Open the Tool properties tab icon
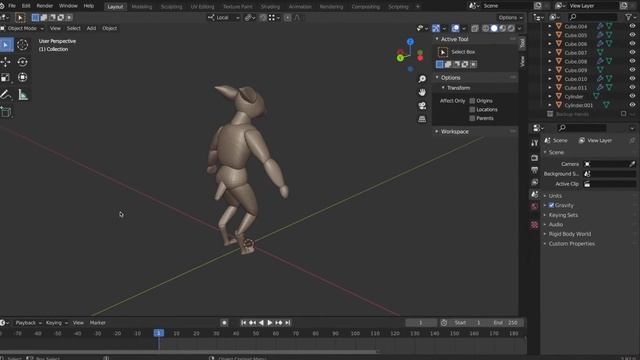The width and height of the screenshot is (640, 360). (534, 143)
